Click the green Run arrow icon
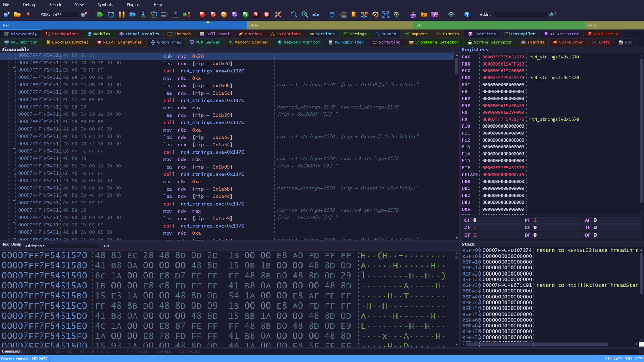 100,14
